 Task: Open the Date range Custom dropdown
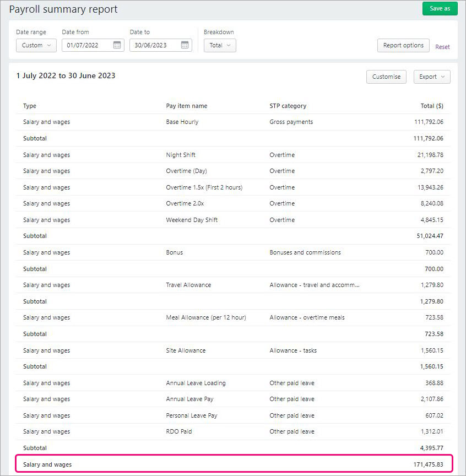[x=36, y=45]
